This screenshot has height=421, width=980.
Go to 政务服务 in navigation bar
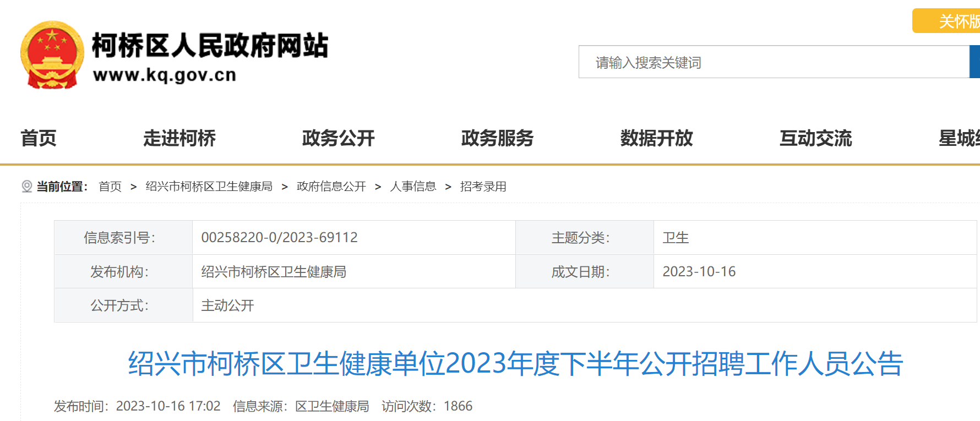pyautogui.click(x=498, y=138)
